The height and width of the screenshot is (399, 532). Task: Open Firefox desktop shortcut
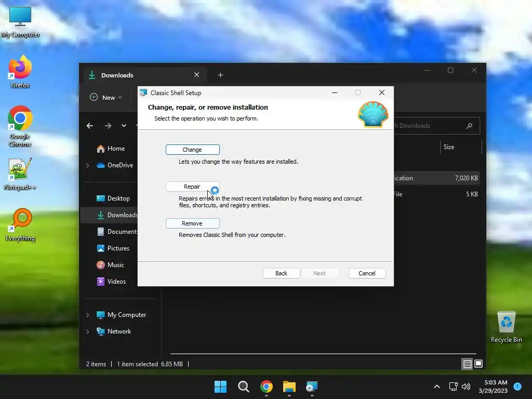pos(20,72)
